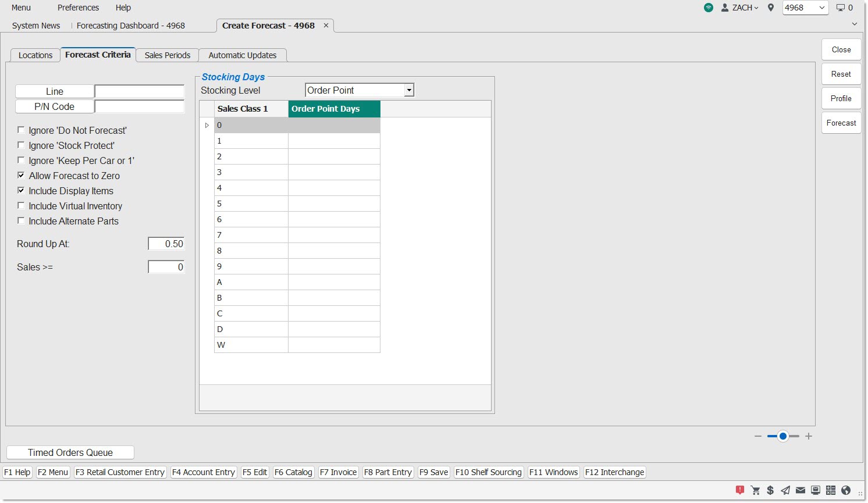Open the Stocking Level dropdown
Viewport: 868px width, 503px height.
(409, 90)
